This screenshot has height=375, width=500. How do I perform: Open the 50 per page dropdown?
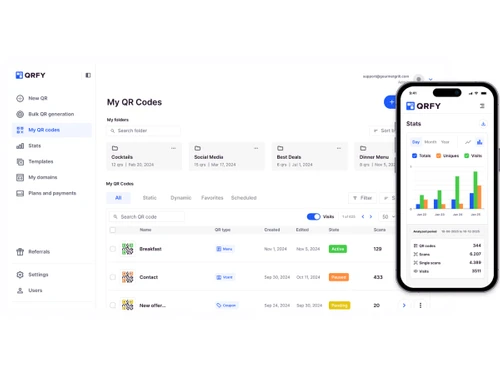pyautogui.click(x=388, y=217)
